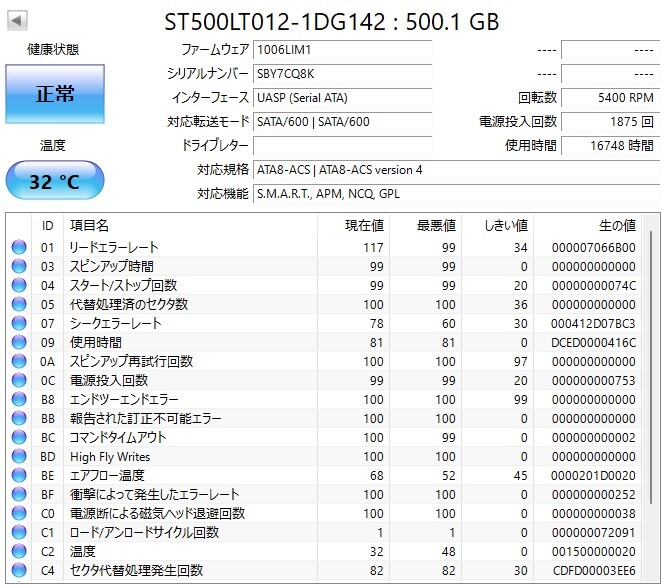The width and height of the screenshot is (664, 586).
Task: Click the 対応機能 field S.M.A.R.T., APM
Action: [x=456, y=194]
